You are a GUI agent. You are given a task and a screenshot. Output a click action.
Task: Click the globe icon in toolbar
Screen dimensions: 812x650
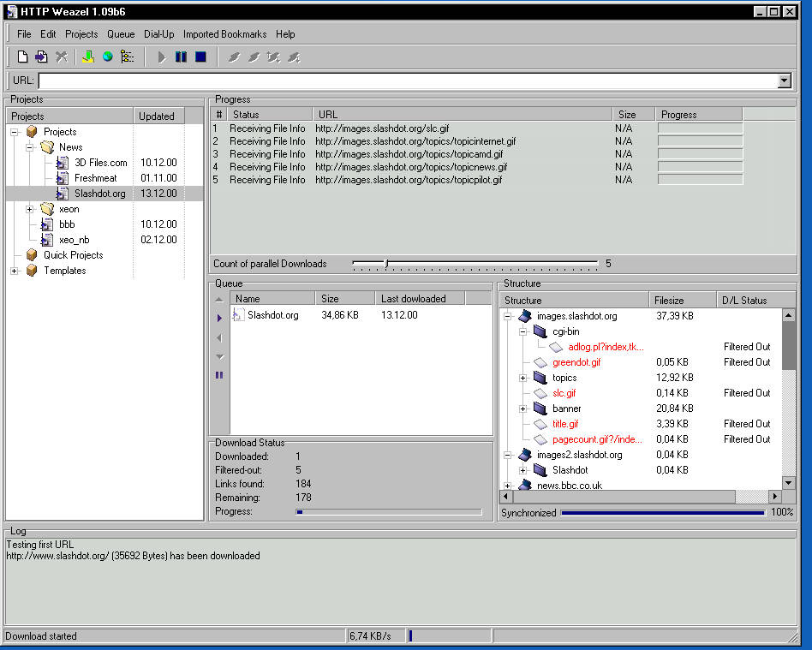pos(108,57)
